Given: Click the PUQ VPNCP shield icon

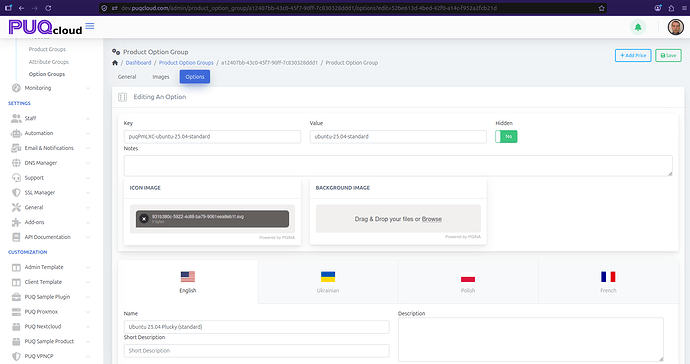Looking at the screenshot, I should click(x=16, y=356).
